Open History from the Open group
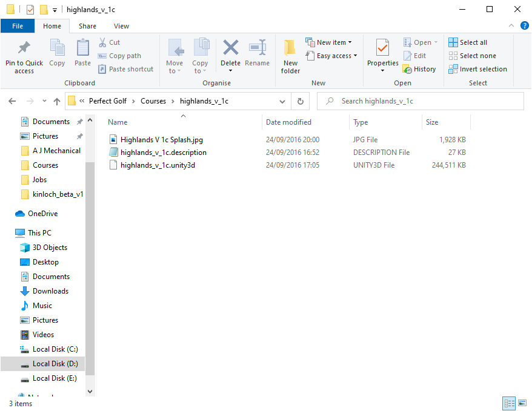Viewport: 532px width, 411px height. point(419,69)
